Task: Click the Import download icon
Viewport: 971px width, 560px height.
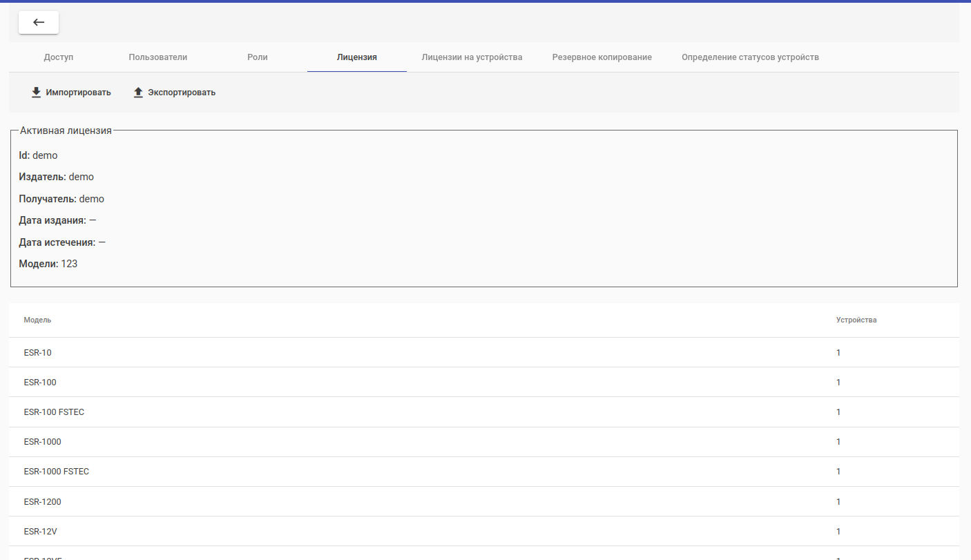Action: point(37,93)
